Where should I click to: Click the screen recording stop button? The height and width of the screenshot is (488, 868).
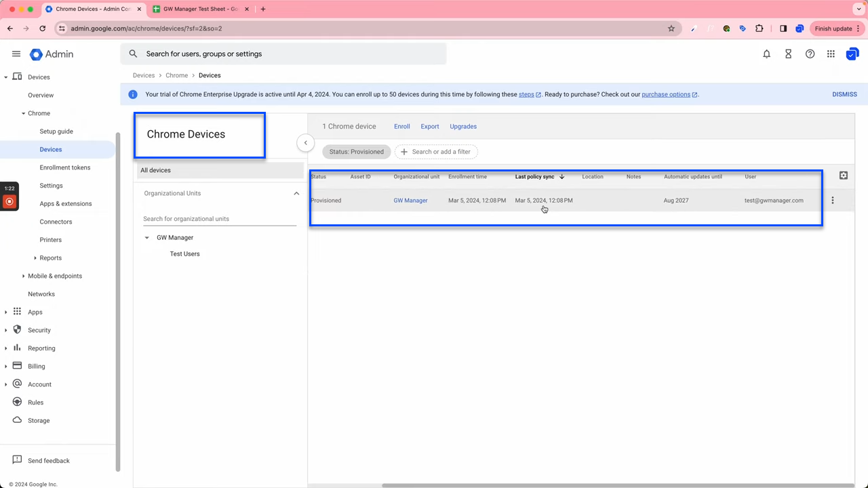[9, 201]
